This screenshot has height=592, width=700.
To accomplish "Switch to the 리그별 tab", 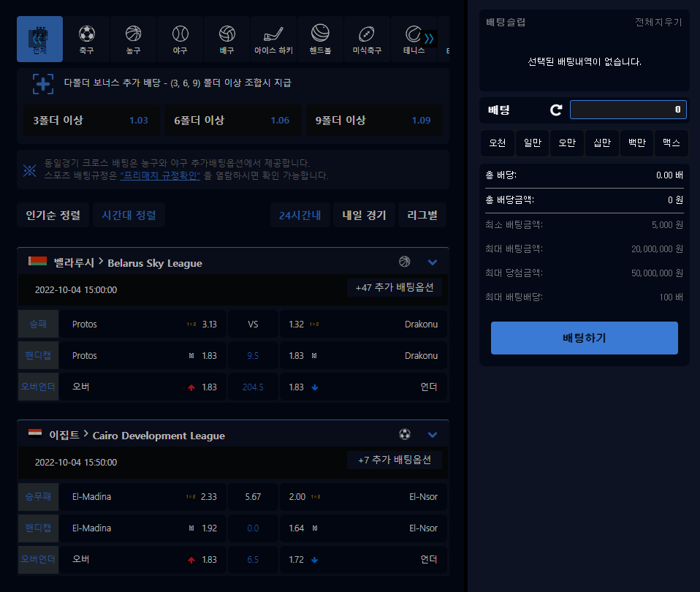I will (x=422, y=216).
